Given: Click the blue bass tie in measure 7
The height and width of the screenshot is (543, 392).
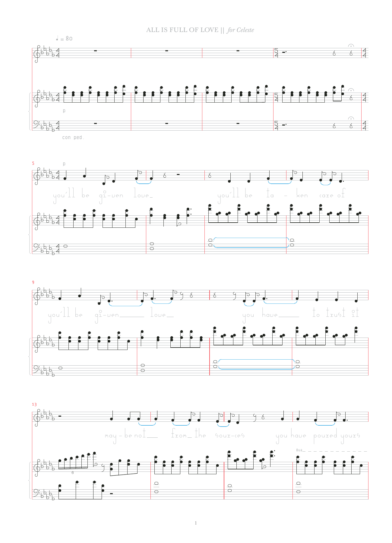Looking at the screenshot, I should [x=251, y=243].
